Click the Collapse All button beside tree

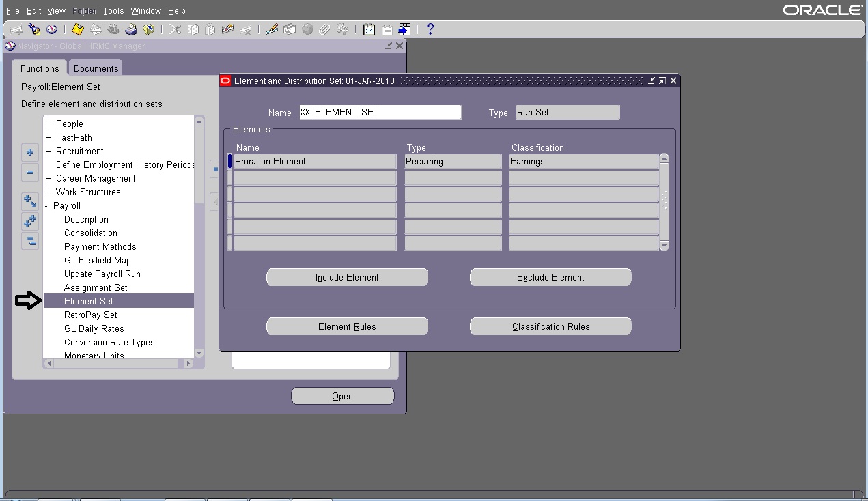(30, 241)
